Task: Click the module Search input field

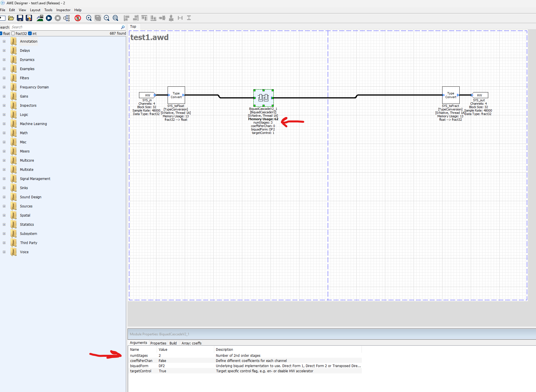Action: [65, 27]
